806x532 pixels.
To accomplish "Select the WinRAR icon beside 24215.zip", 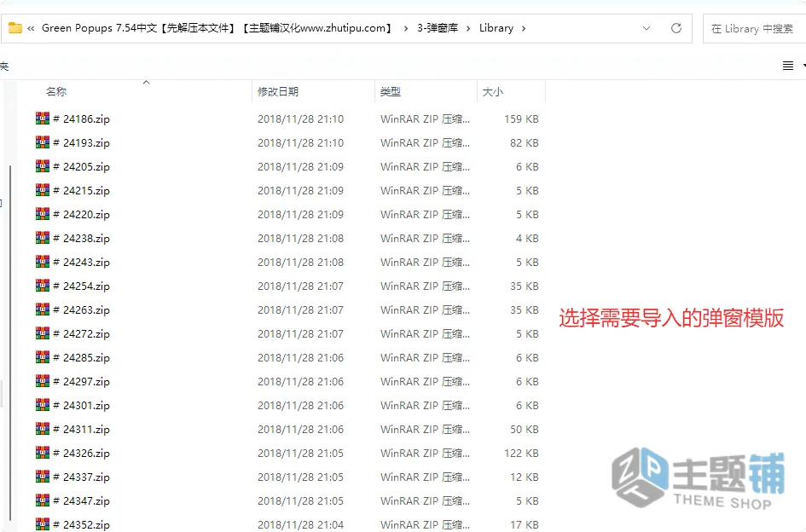I will pos(43,190).
